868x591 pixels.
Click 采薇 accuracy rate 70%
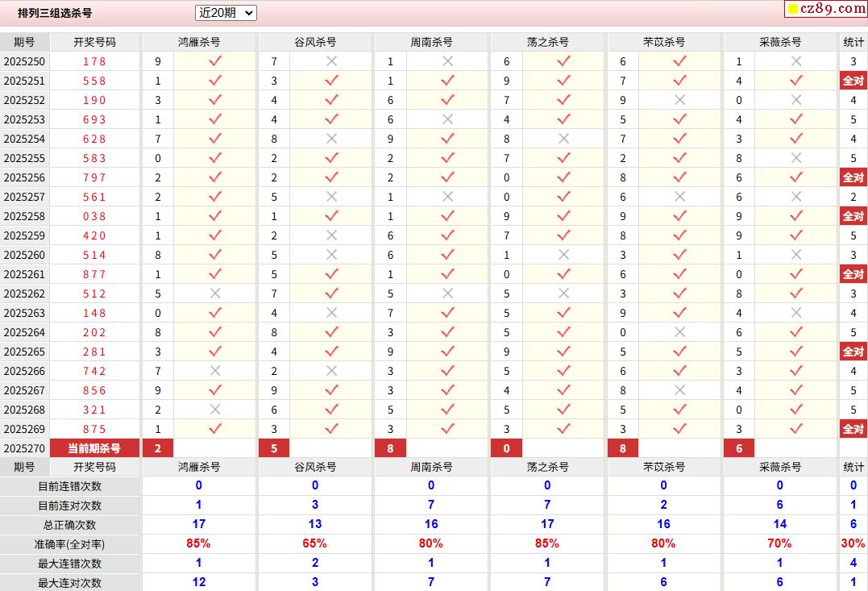tap(779, 543)
